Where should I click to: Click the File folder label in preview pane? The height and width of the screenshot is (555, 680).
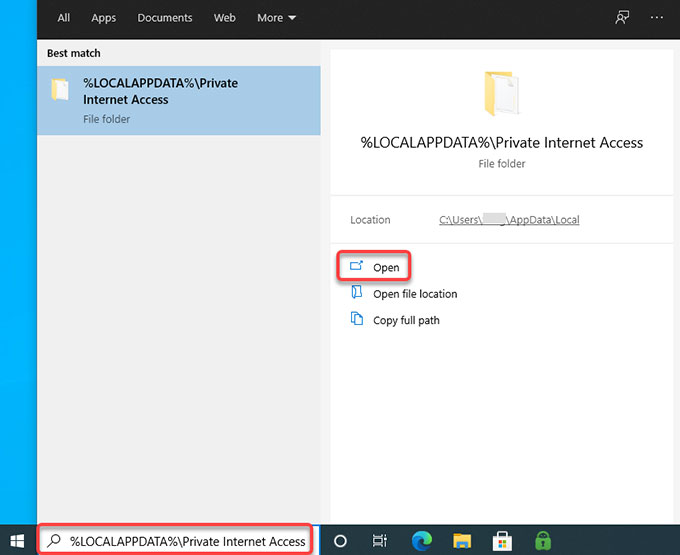502,163
